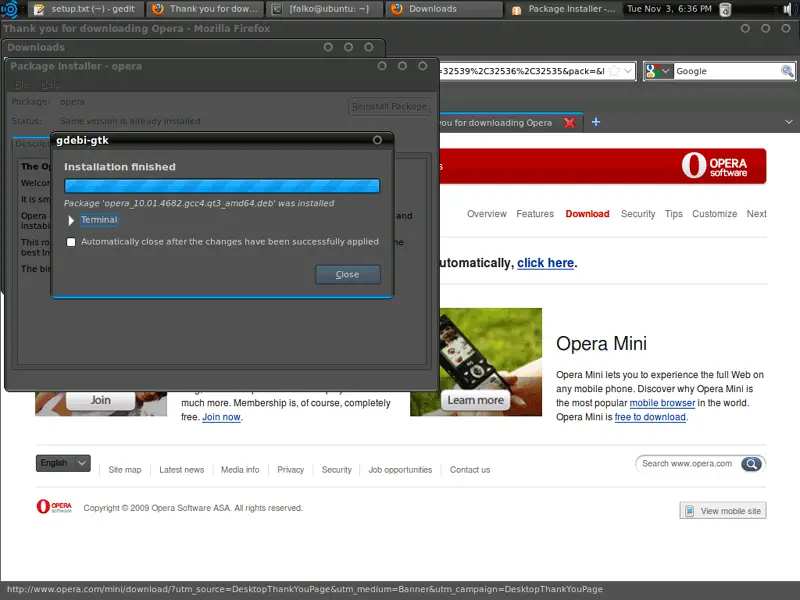The width and height of the screenshot is (800, 600).
Task: Open the Next navigation link
Action: click(x=757, y=214)
